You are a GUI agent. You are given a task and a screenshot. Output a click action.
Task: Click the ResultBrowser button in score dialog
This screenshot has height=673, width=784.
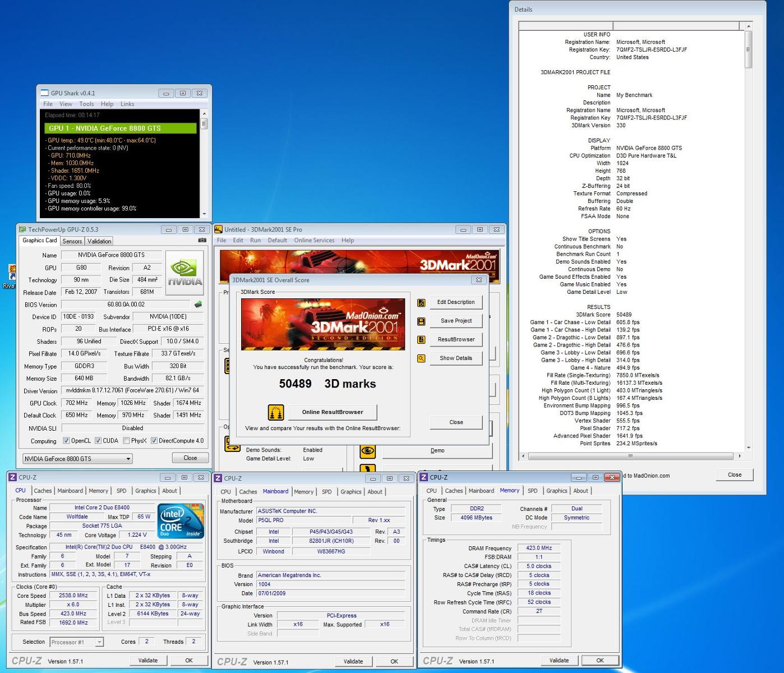pyautogui.click(x=456, y=339)
